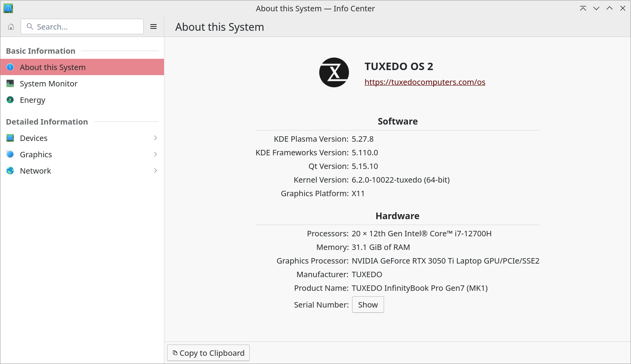Select About this System in the sidebar
The width and height of the screenshot is (631, 364).
82,67
